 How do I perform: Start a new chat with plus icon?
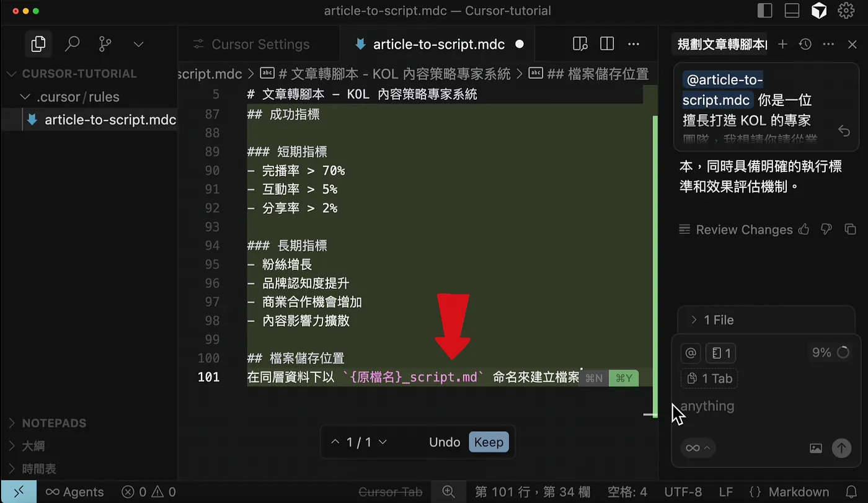[x=782, y=44]
